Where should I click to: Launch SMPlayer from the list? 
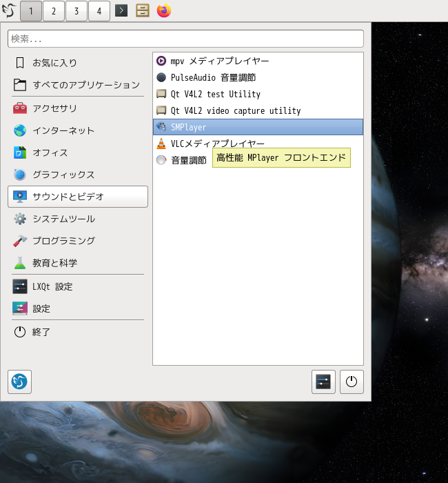258,127
